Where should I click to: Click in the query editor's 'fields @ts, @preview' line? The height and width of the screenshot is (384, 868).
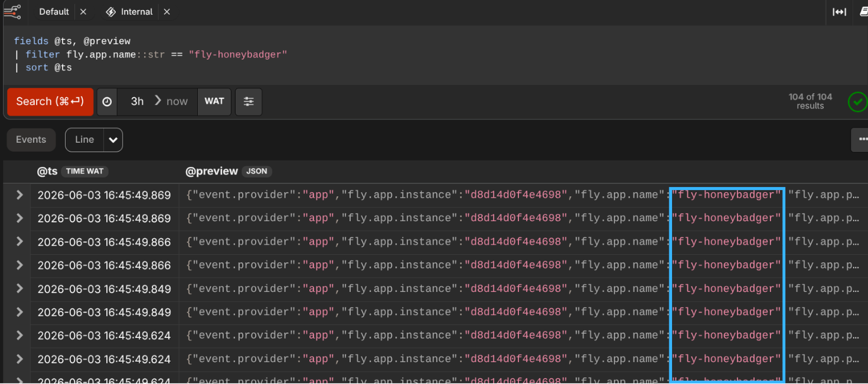(72, 42)
